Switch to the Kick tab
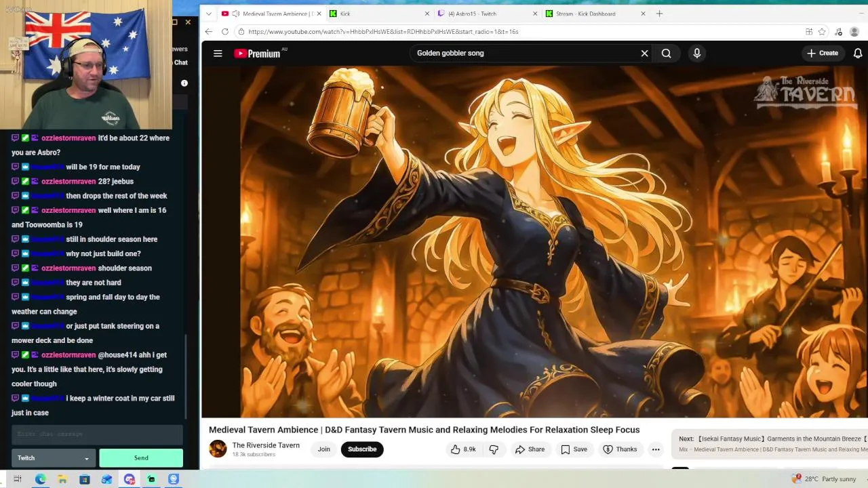868x488 pixels. click(379, 14)
